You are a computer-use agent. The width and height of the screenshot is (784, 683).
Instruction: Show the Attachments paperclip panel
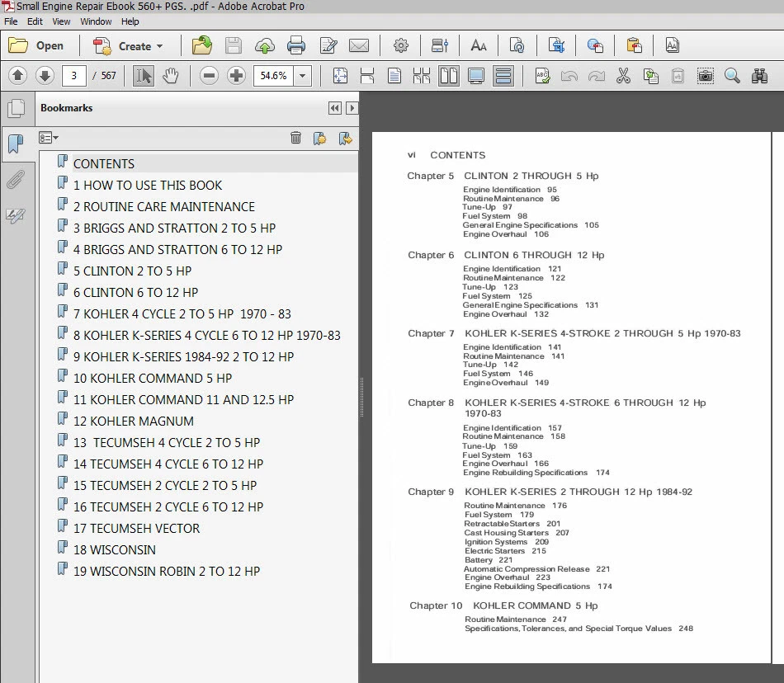click(16, 180)
